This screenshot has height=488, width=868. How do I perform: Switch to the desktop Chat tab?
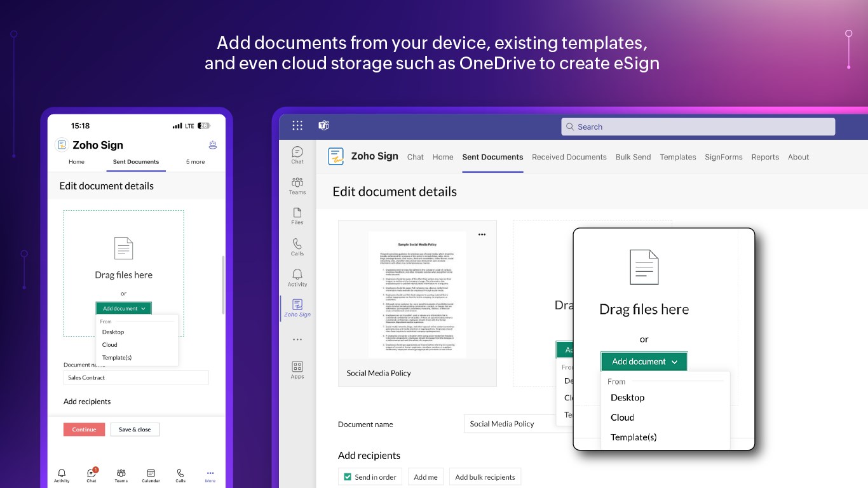coord(416,157)
